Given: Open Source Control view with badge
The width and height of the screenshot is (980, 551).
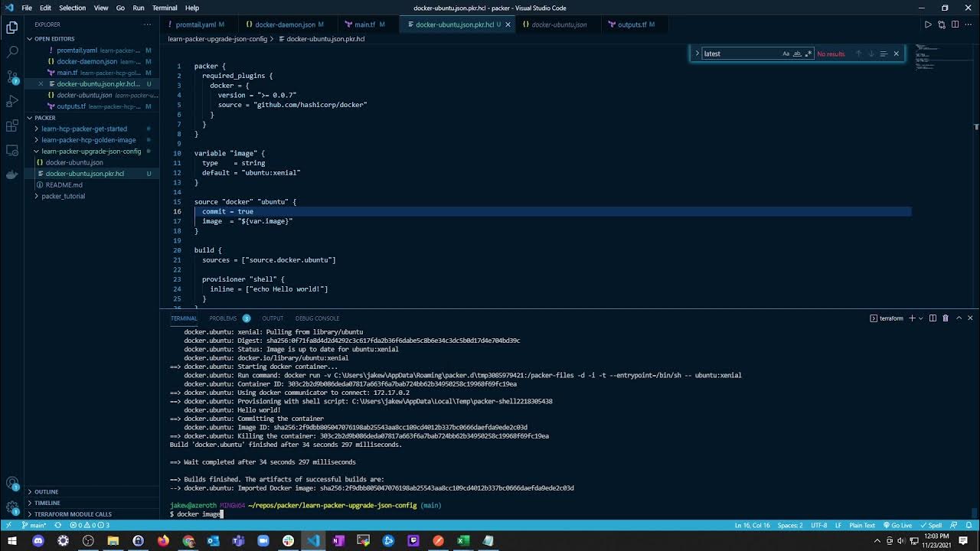Looking at the screenshot, I should tap(12, 77).
